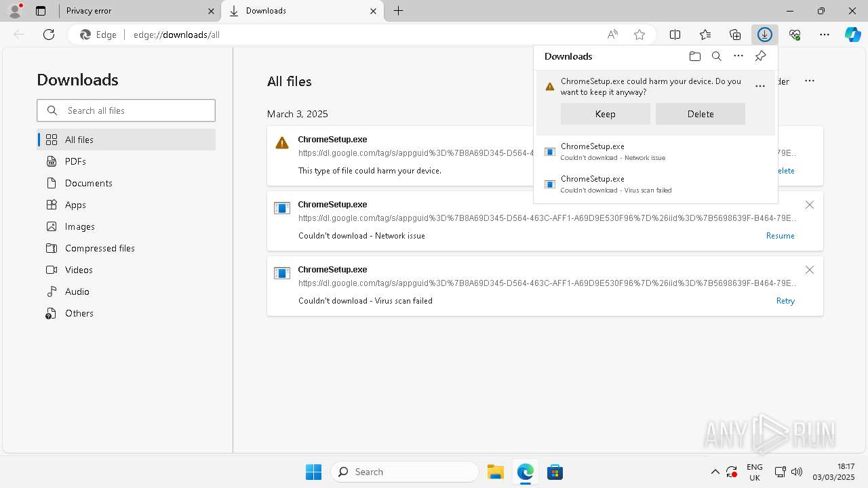Click URL of Virus scan failed download
The height and width of the screenshot is (488, 868).
tap(547, 283)
